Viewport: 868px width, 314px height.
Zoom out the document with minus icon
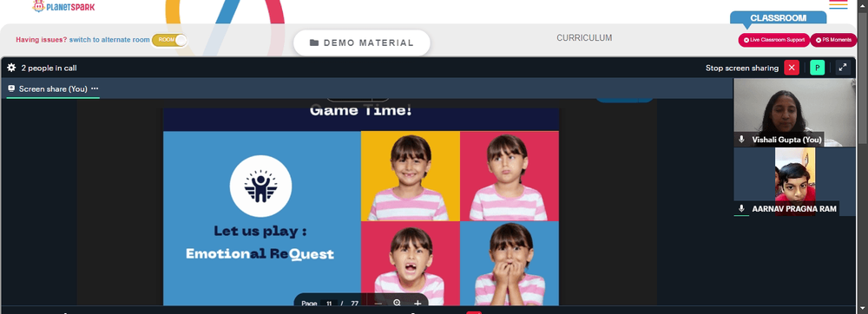(x=378, y=303)
